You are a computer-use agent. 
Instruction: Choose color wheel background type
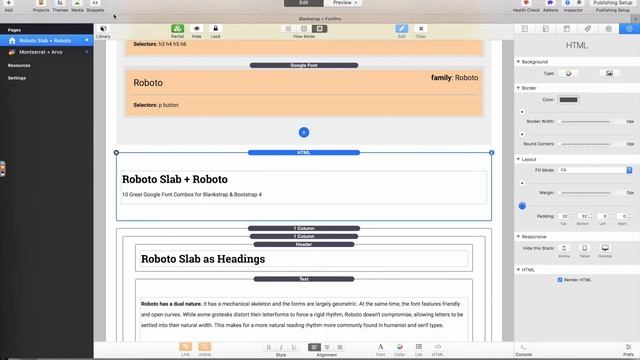[569, 73]
